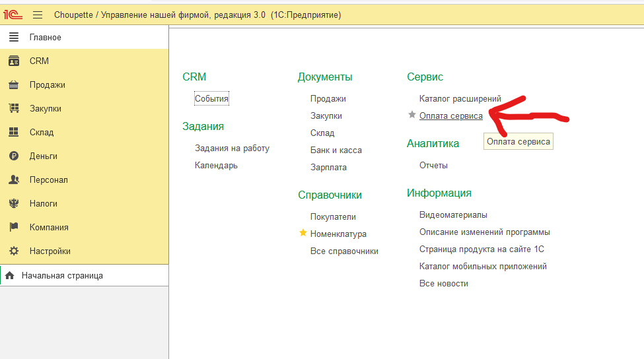Open the hamburger menu in title bar
Image resolution: width=644 pixels, height=359 pixels.
click(38, 15)
